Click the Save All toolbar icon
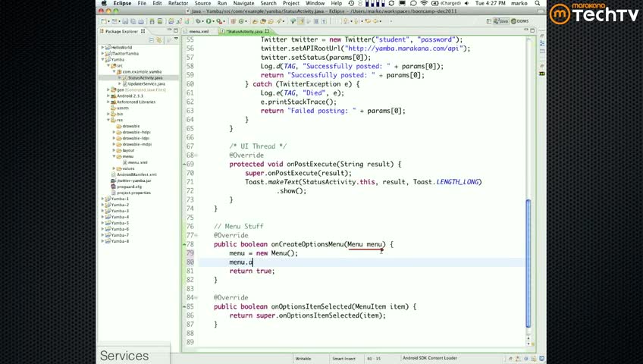Screen dimensions: 643x364 [x=133, y=21]
